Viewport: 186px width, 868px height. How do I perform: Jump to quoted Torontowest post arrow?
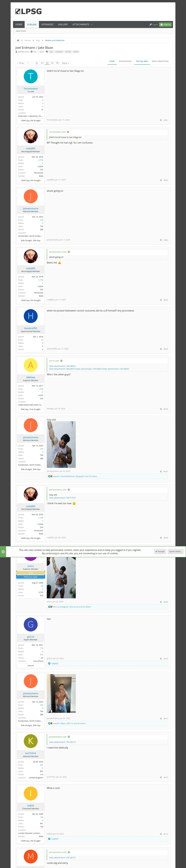tap(68, 132)
